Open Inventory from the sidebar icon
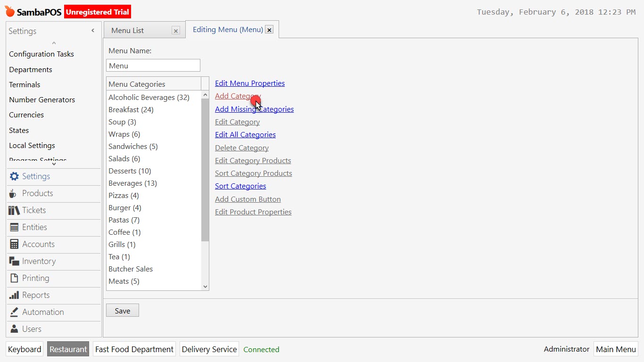 pyautogui.click(x=14, y=262)
